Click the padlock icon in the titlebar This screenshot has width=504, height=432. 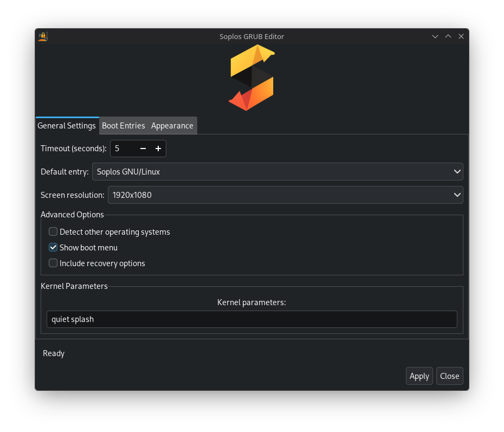coord(43,36)
